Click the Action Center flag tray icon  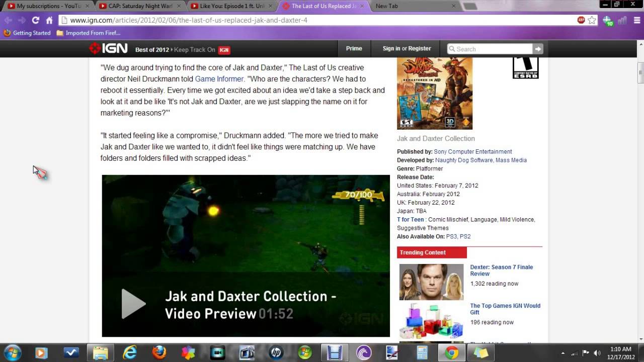tap(586, 353)
